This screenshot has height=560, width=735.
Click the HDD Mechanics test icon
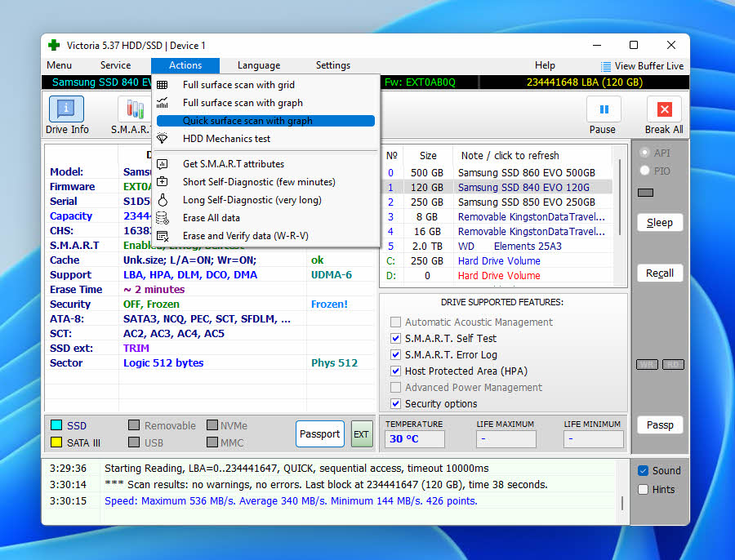[x=163, y=138]
